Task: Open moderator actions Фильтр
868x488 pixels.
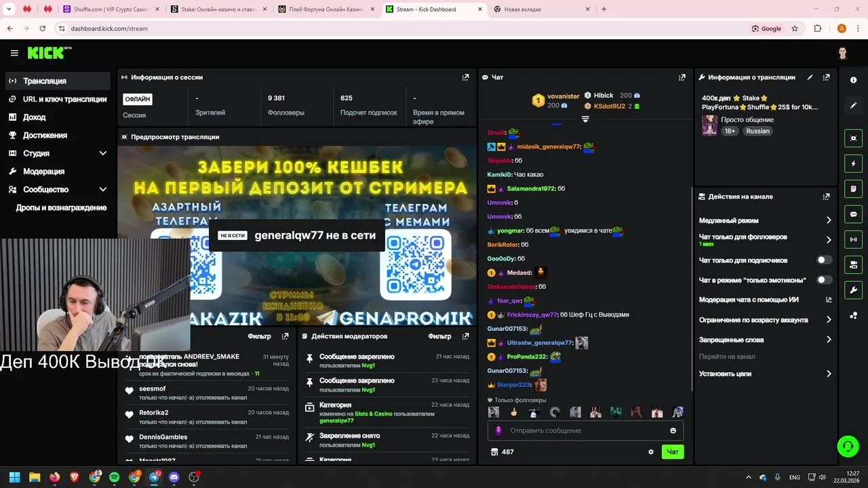Action: (439, 336)
